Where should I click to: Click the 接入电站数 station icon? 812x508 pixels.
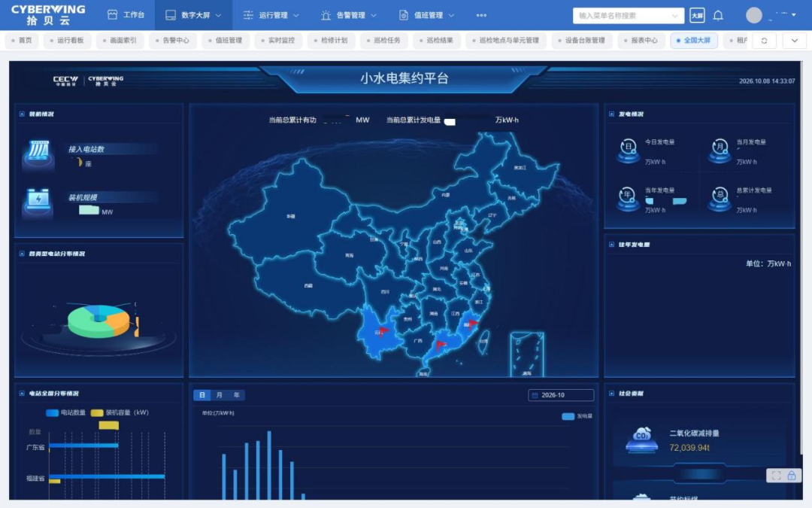38,154
